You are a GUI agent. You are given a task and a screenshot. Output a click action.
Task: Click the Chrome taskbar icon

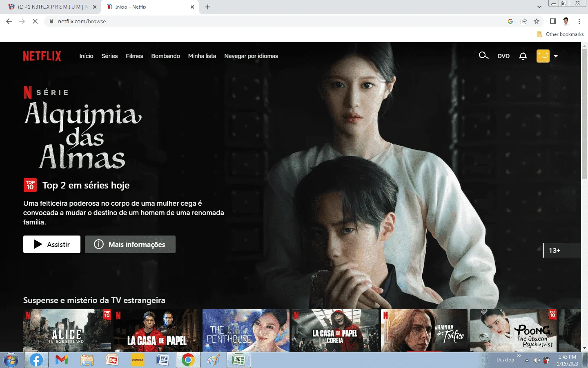188,360
